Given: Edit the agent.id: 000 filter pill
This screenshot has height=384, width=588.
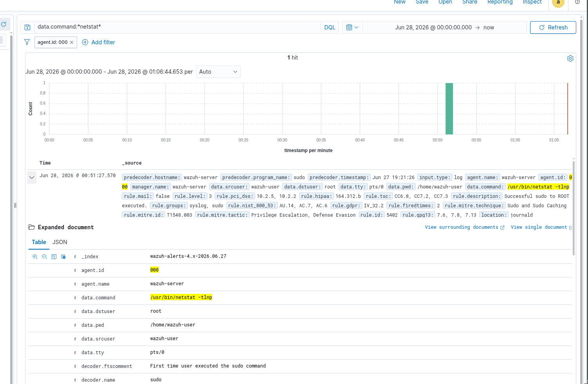Looking at the screenshot, I should pos(52,42).
